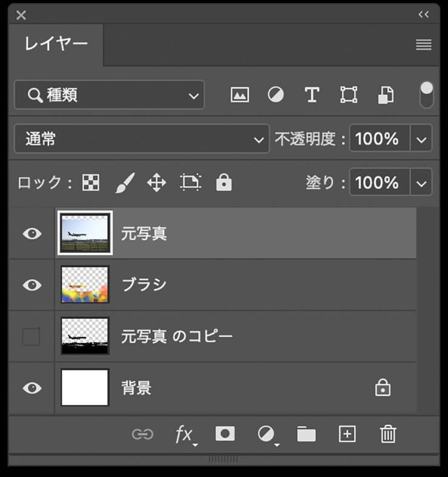Screen dimensions: 448x477
Task: Open the 通常 blend mode dropdown
Action: pyautogui.click(x=141, y=139)
